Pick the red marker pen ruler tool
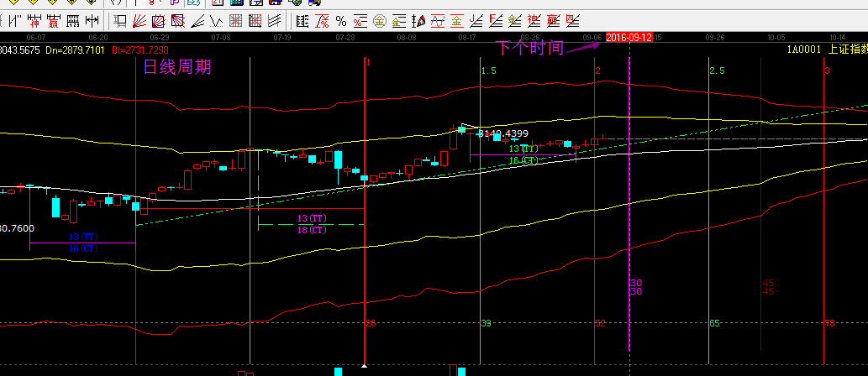The width and height of the screenshot is (868, 376). pos(418,21)
